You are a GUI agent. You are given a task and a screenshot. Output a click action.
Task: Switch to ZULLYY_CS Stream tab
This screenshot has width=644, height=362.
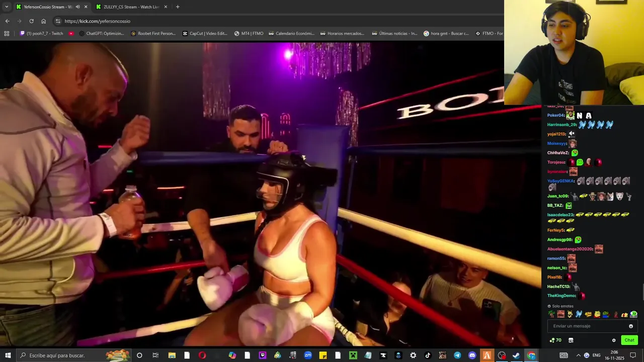132,7
